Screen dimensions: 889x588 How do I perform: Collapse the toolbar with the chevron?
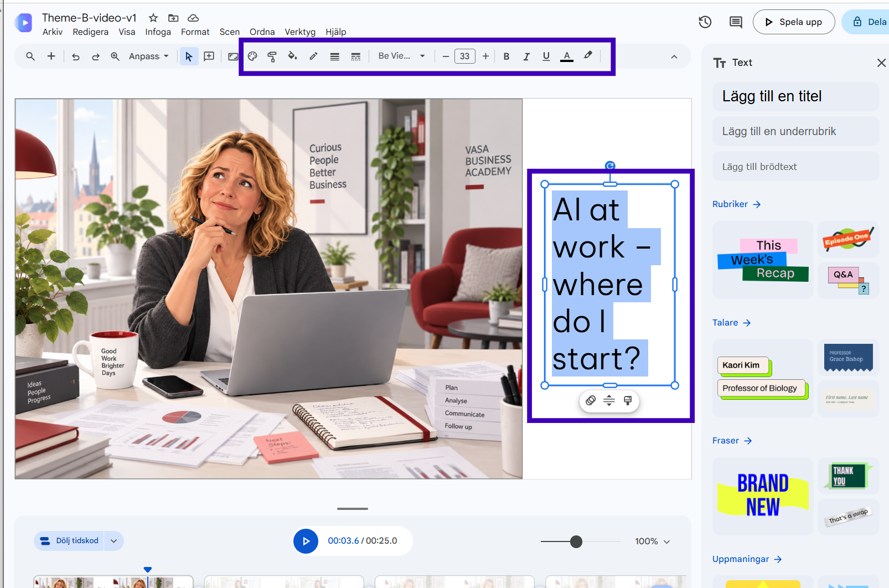[674, 56]
